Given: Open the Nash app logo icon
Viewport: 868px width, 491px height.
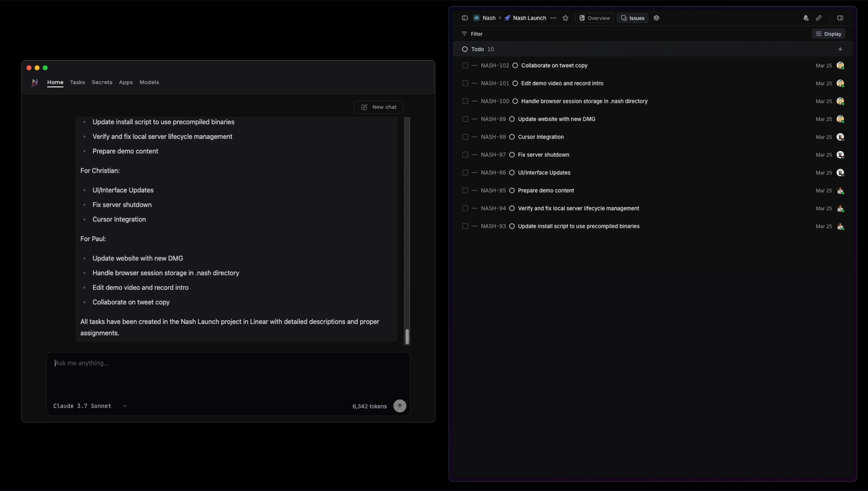Looking at the screenshot, I should point(35,82).
